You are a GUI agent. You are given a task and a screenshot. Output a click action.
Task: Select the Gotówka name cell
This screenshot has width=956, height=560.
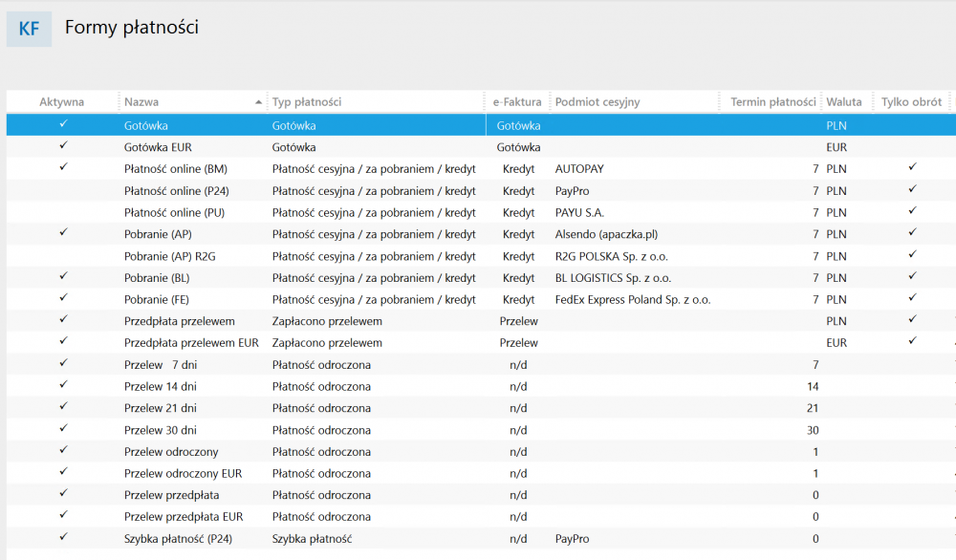[x=145, y=125]
